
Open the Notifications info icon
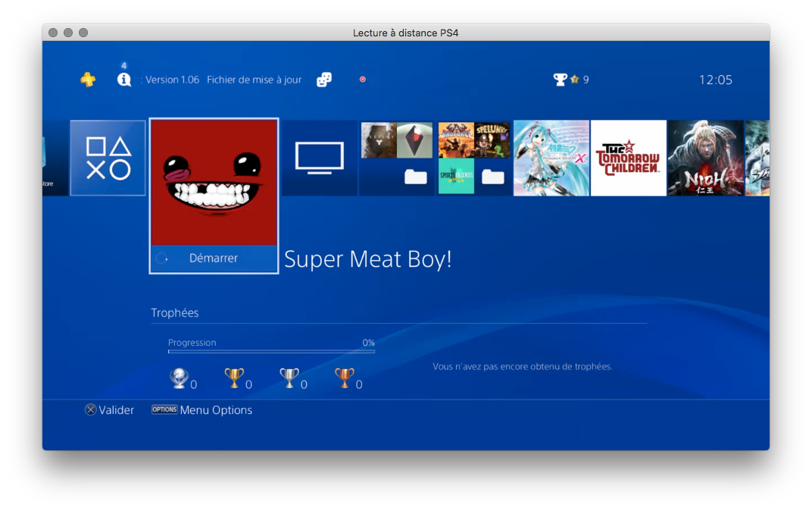pos(123,80)
